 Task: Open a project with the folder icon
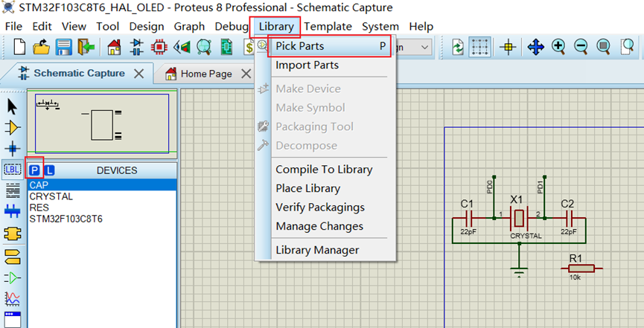[41, 47]
